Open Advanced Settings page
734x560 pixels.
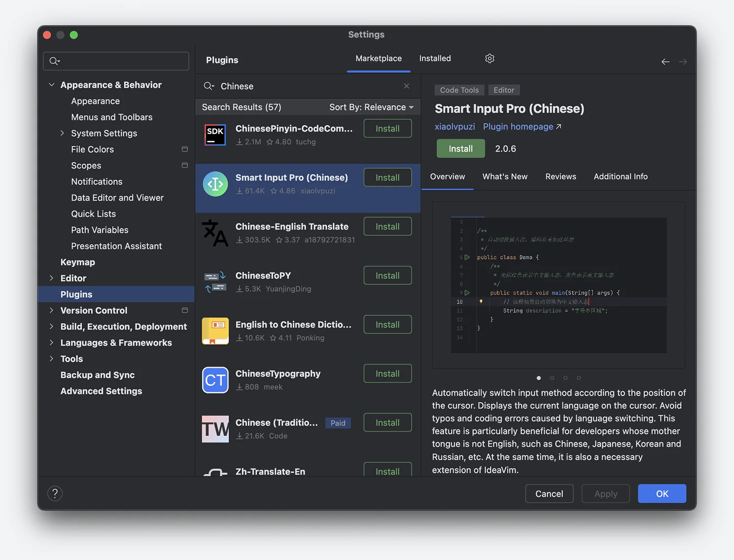[101, 391]
